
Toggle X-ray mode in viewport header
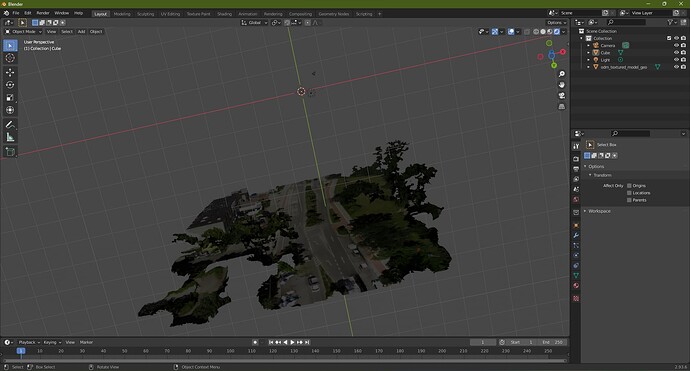click(x=527, y=32)
